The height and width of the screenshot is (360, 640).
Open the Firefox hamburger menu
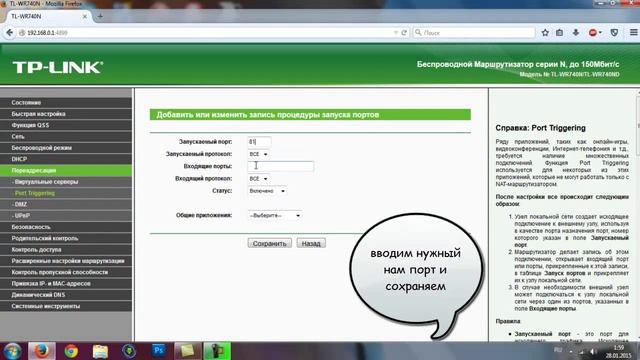633,33
